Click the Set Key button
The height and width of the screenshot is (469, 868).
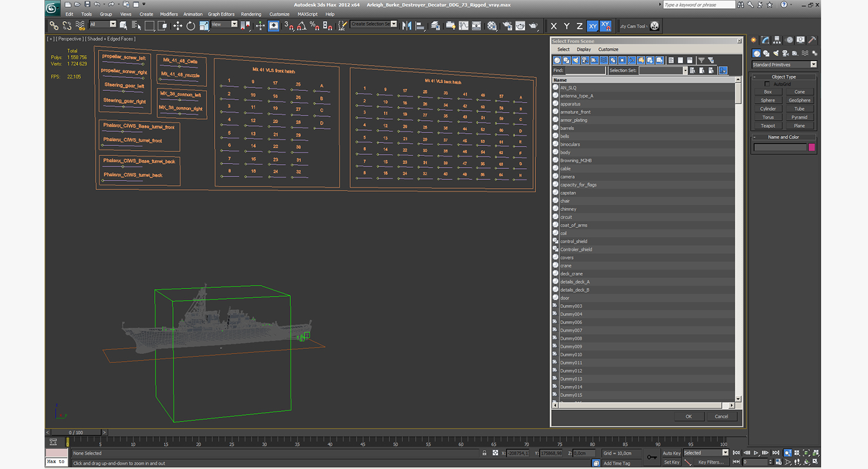pos(672,462)
